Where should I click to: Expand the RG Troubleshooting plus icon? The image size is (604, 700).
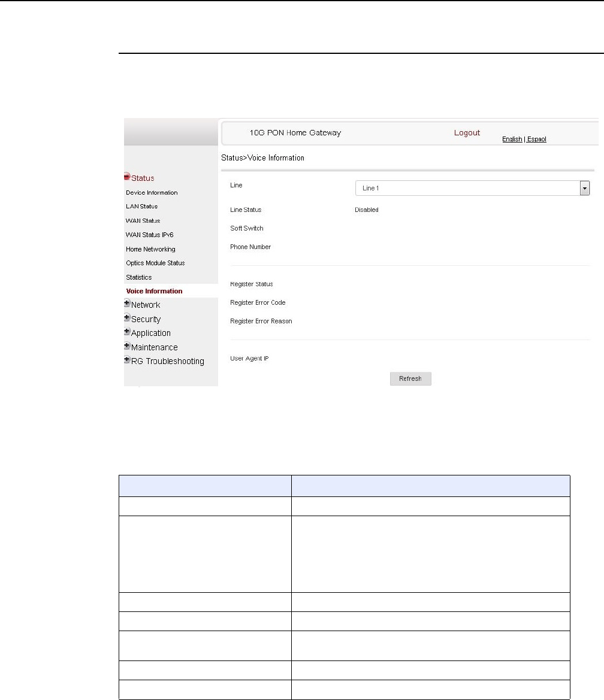(127, 360)
